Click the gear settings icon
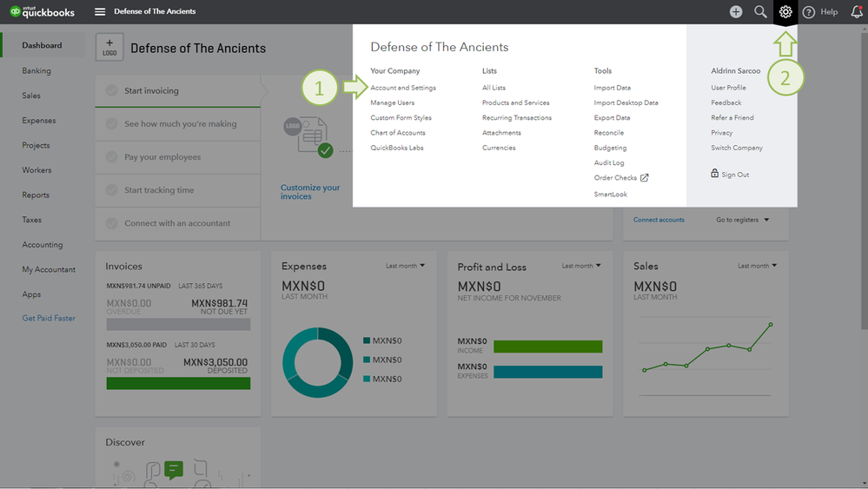 pos(785,11)
